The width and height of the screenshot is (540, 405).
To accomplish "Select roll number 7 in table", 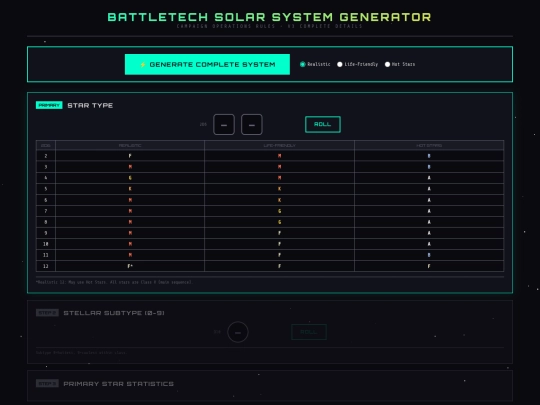I will tap(46, 211).
